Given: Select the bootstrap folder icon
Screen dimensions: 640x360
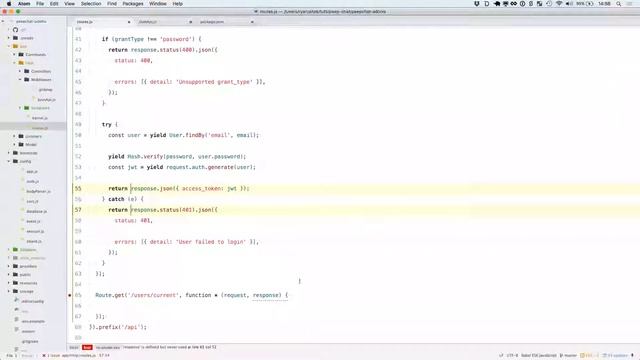Looking at the screenshot, I should (x=15, y=153).
